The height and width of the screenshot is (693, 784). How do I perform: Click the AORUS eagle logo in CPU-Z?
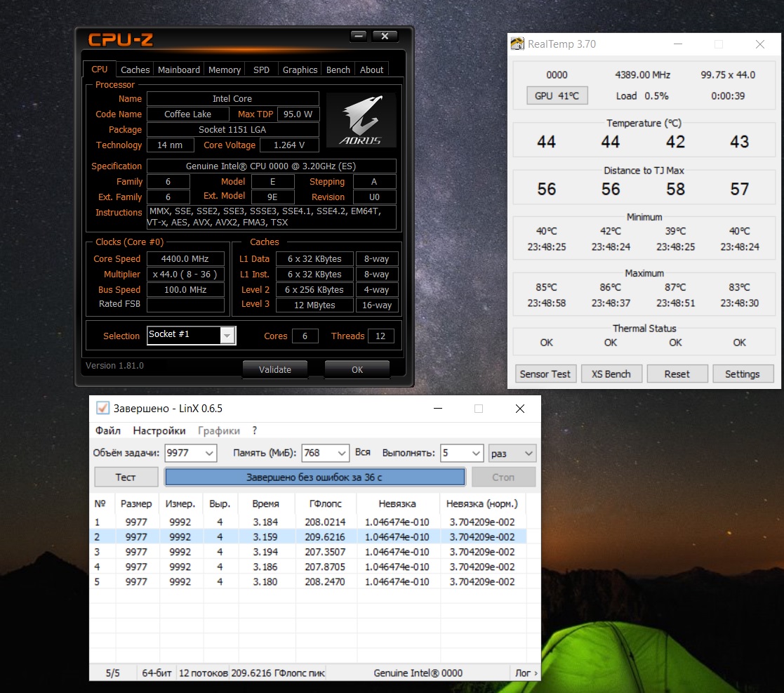click(x=361, y=120)
